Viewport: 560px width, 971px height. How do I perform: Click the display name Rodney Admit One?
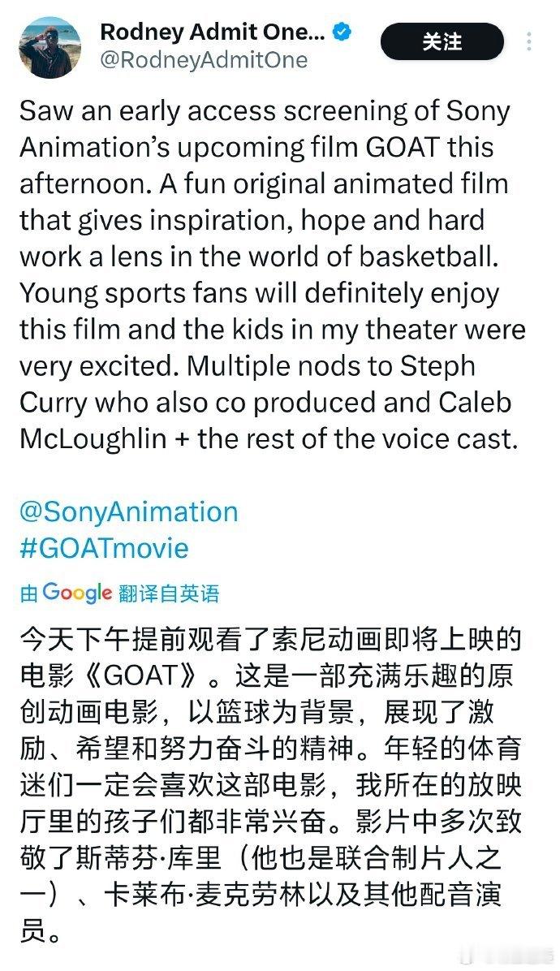tap(212, 32)
